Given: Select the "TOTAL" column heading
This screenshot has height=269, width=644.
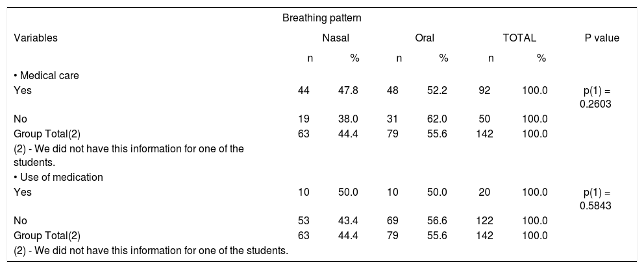Looking at the screenshot, I should tap(519, 38).
